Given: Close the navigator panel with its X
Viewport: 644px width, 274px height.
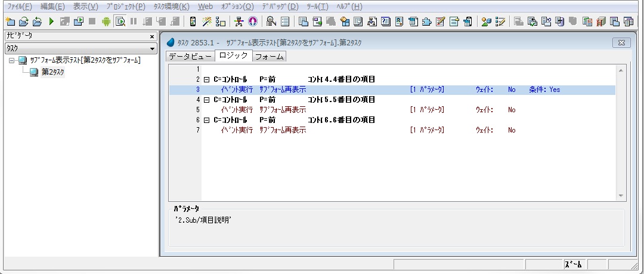Looking at the screenshot, I should pos(152,36).
